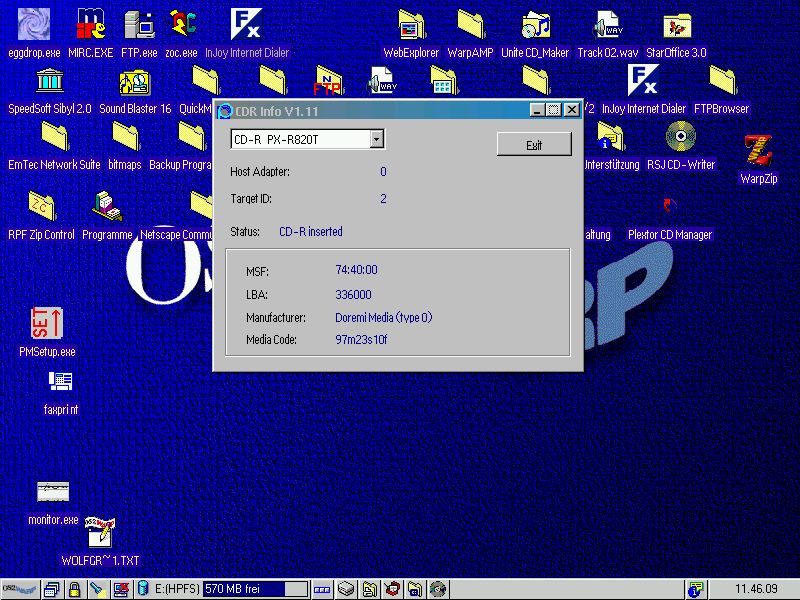Click the padlock lockup icon on WarpCenter
This screenshot has width=800, height=600.
pos(74,589)
